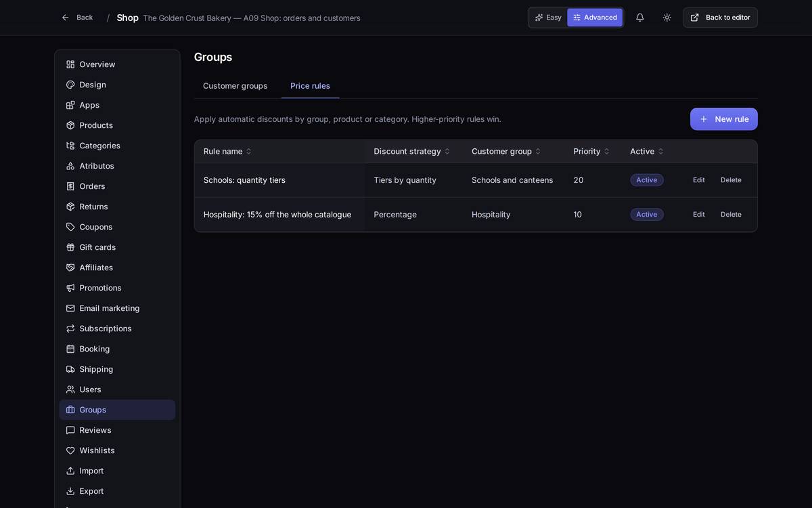This screenshot has width=812, height=508.
Task: Edit the Hospitality 15% off rule
Action: click(x=699, y=215)
